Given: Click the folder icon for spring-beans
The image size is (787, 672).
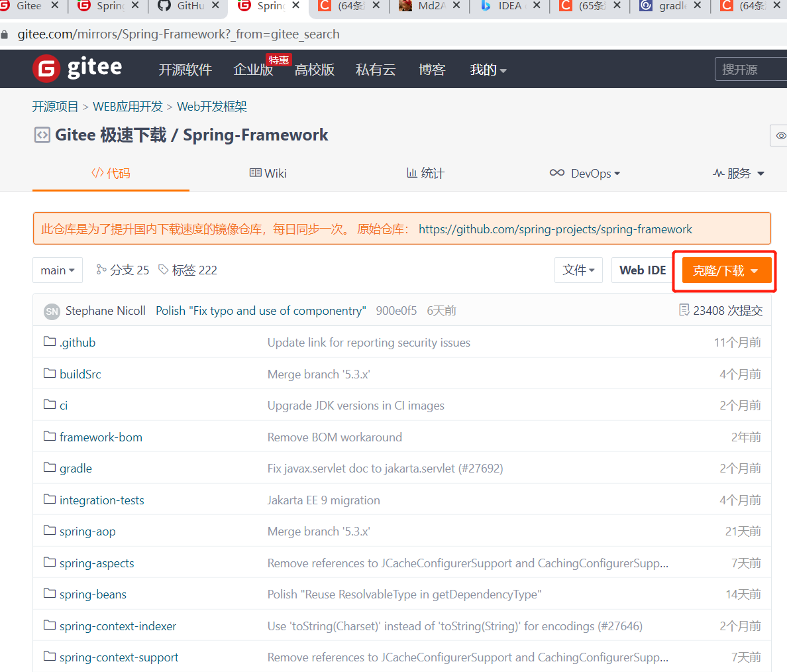Looking at the screenshot, I should (x=50, y=594).
